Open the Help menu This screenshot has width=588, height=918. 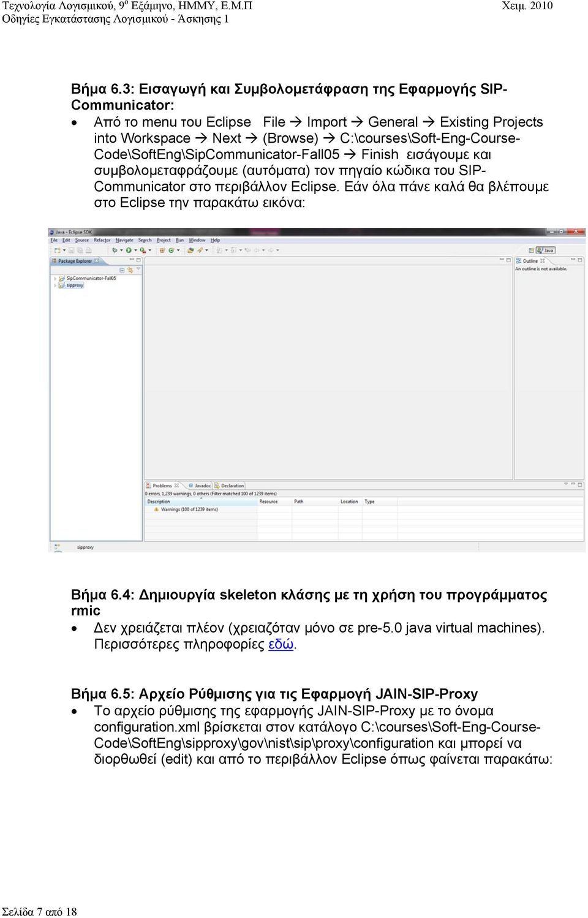[x=215, y=240]
